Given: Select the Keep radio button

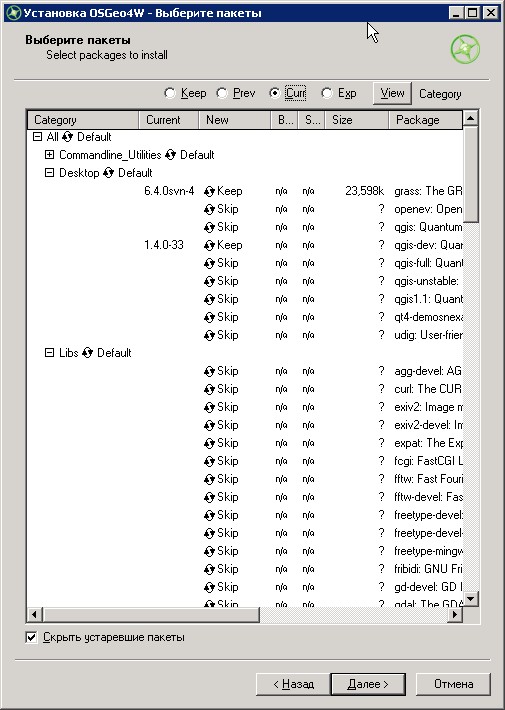Looking at the screenshot, I should click(x=170, y=93).
